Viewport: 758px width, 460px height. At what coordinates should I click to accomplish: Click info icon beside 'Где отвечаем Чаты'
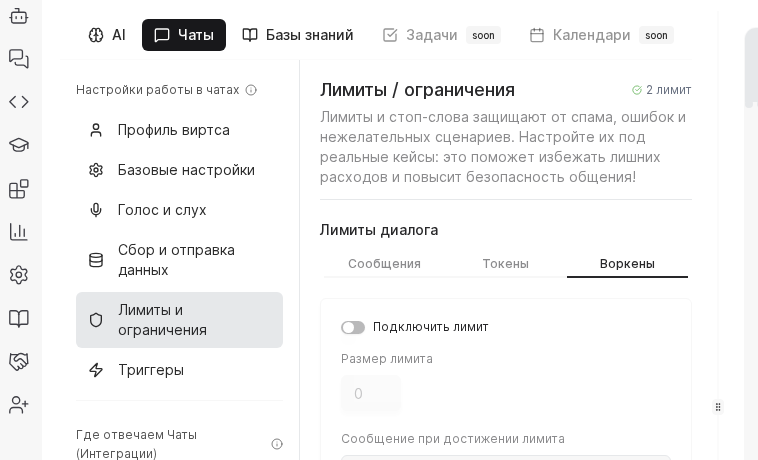277,444
